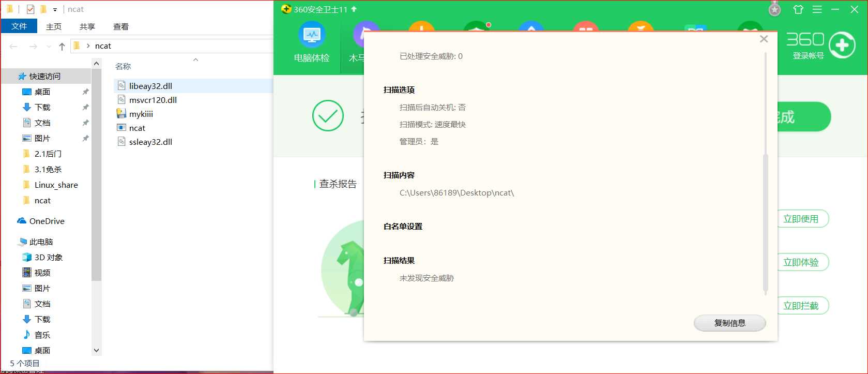Open the 3.1免杀 folder
Screen dimensions: 868x374
(48, 169)
